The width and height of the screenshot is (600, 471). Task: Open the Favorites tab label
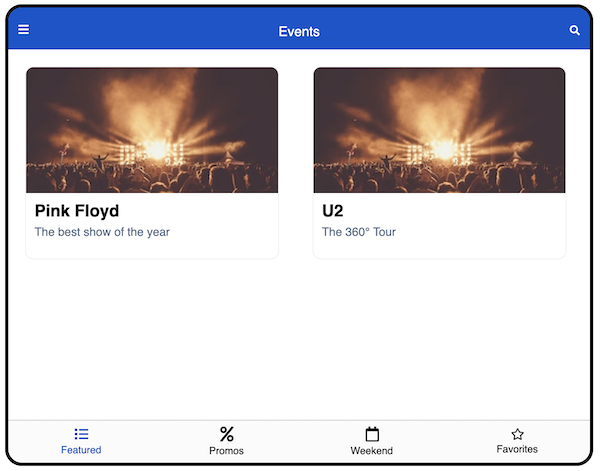point(517,450)
